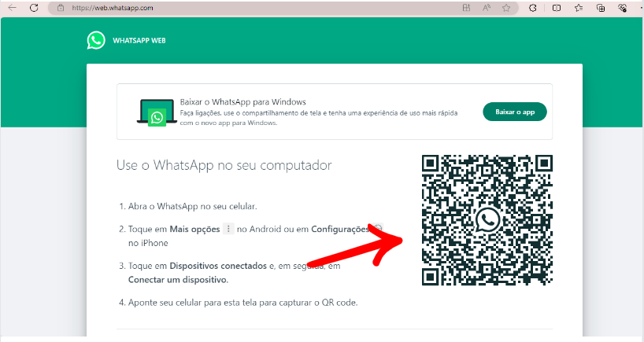
Task: Click the Baixar o WhatsApp para Windows heading
Action: coord(242,101)
